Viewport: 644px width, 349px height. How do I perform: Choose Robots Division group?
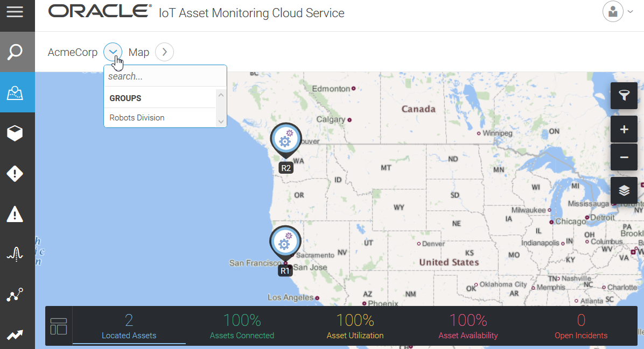(x=160, y=118)
